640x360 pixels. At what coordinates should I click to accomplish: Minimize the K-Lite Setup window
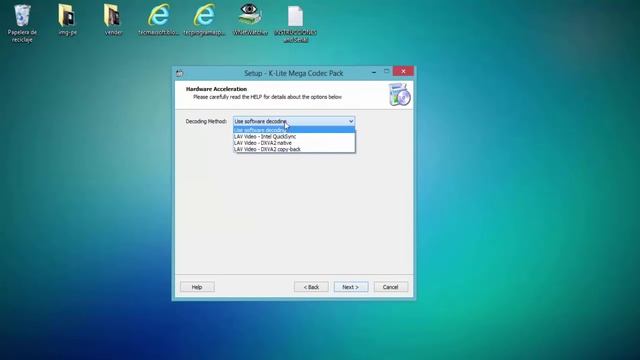click(374, 72)
